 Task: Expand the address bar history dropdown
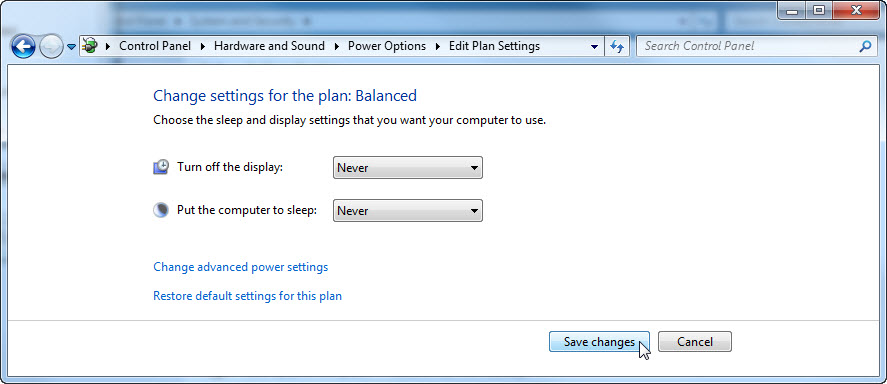pyautogui.click(x=594, y=46)
